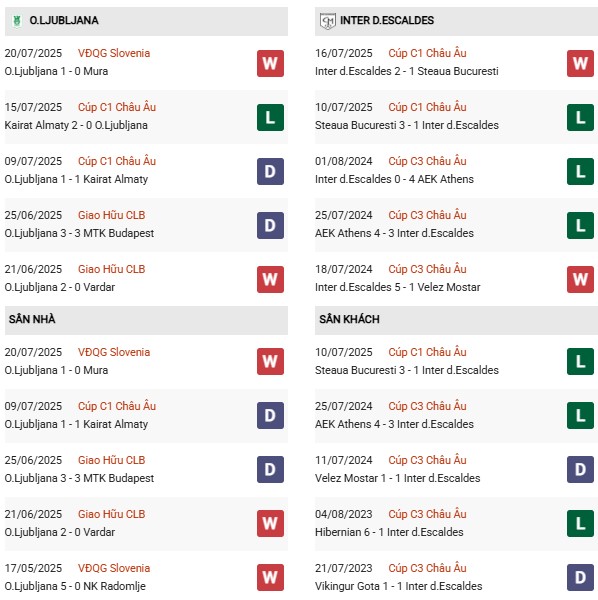Open the Cúp C1 Châu Âu link dated 16/07/2025

pyautogui.click(x=427, y=53)
